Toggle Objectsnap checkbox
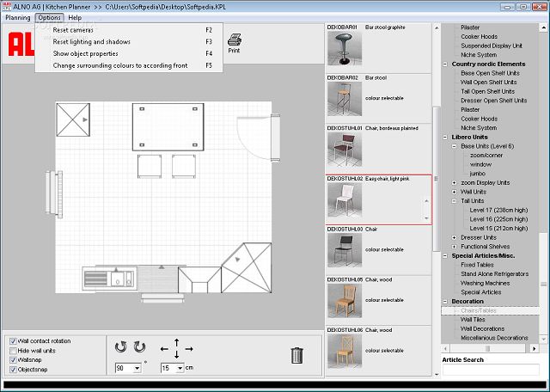The height and width of the screenshot is (392, 550). coord(13,370)
